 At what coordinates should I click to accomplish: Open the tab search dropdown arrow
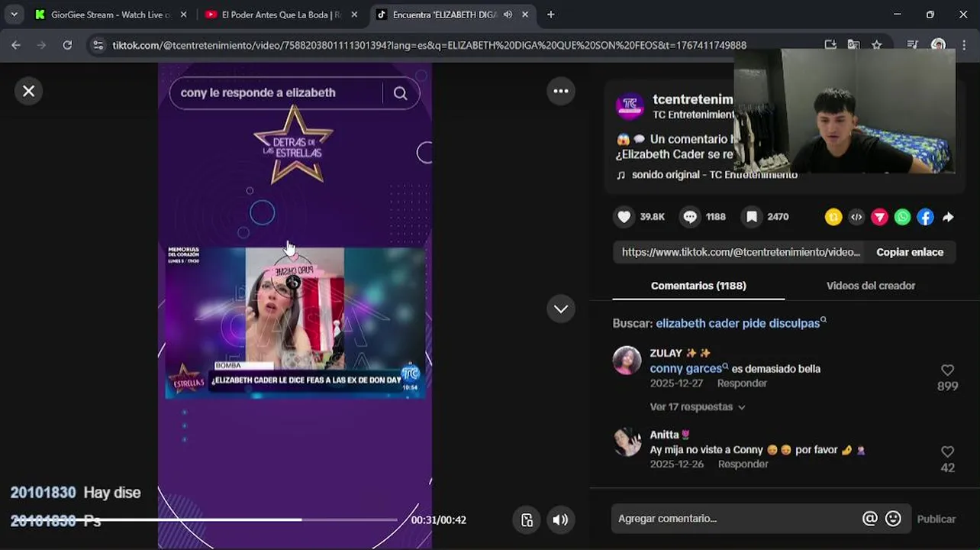[14, 15]
